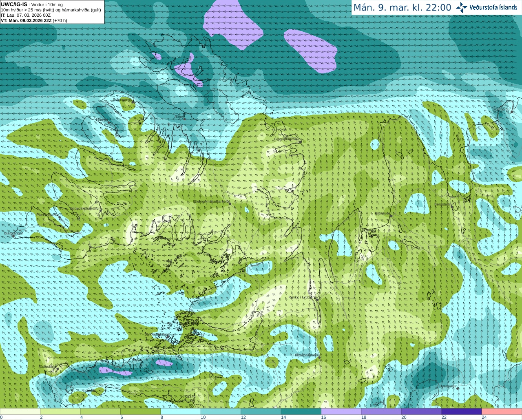
Task: Click the 22–24 m/s dark indigo legend swatch
Action: [x=462, y=411]
